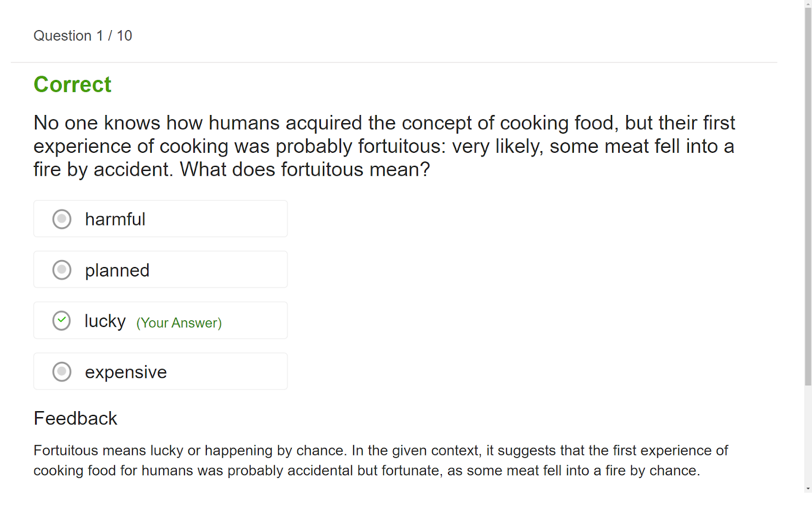Choose the 'planned' answer label

coord(117,270)
